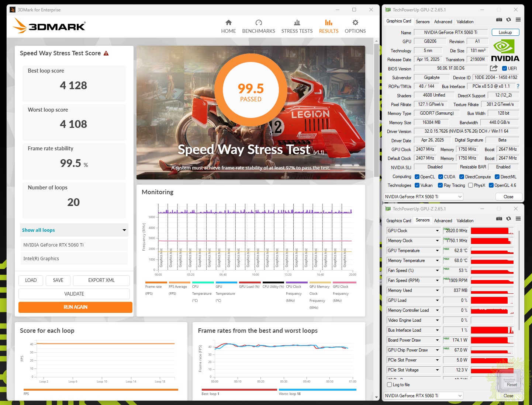This screenshot has height=405, width=532.
Task: Click the BIOS share/export arrow icon
Action: click(494, 68)
